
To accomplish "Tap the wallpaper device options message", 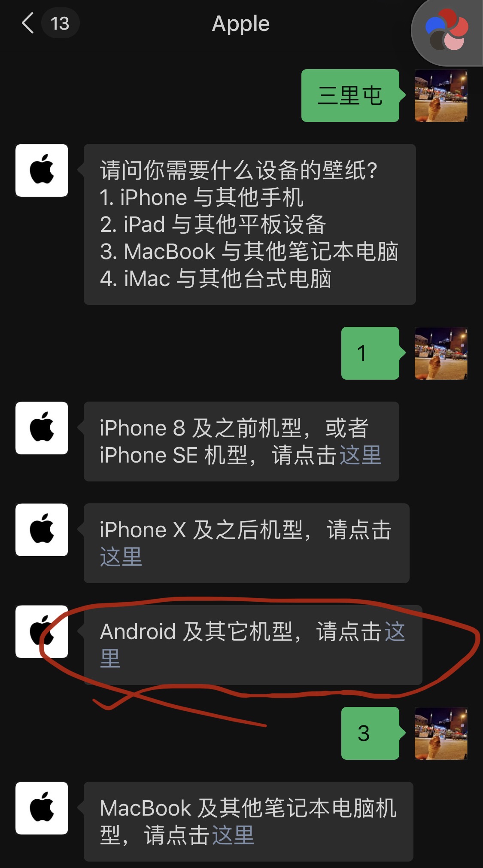I will [249, 224].
